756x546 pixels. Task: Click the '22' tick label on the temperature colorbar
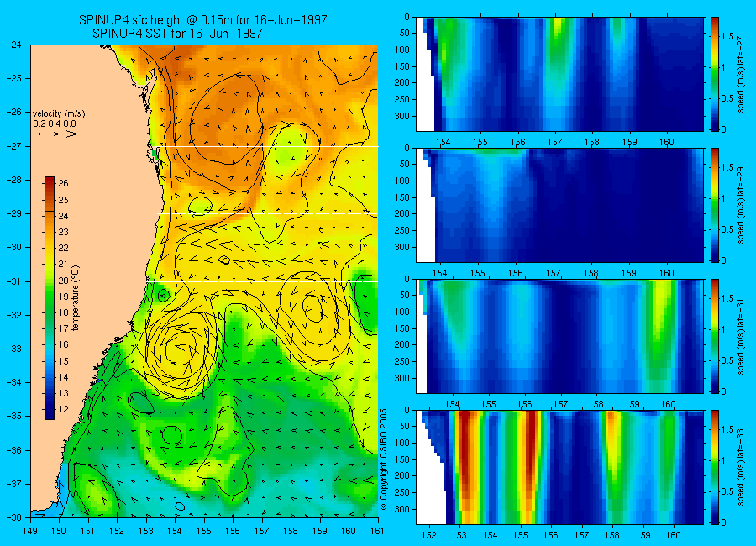tap(63, 248)
